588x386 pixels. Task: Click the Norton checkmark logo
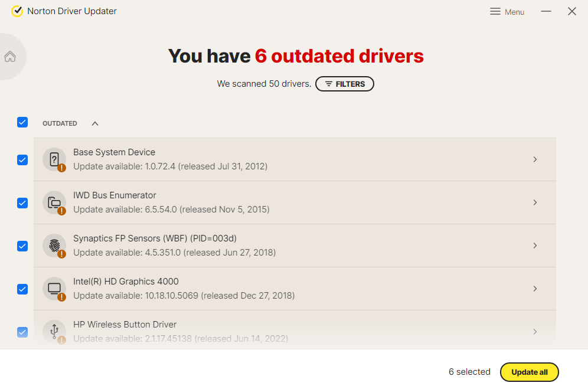click(17, 11)
